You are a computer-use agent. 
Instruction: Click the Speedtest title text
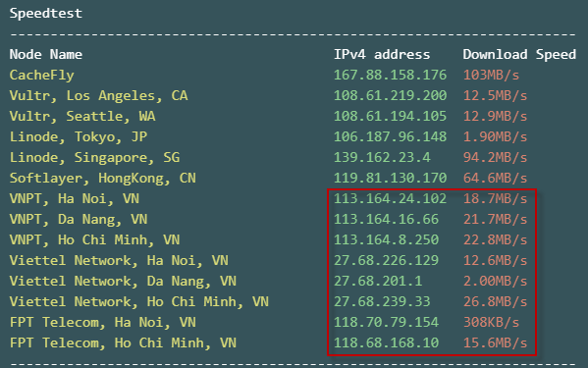point(46,14)
